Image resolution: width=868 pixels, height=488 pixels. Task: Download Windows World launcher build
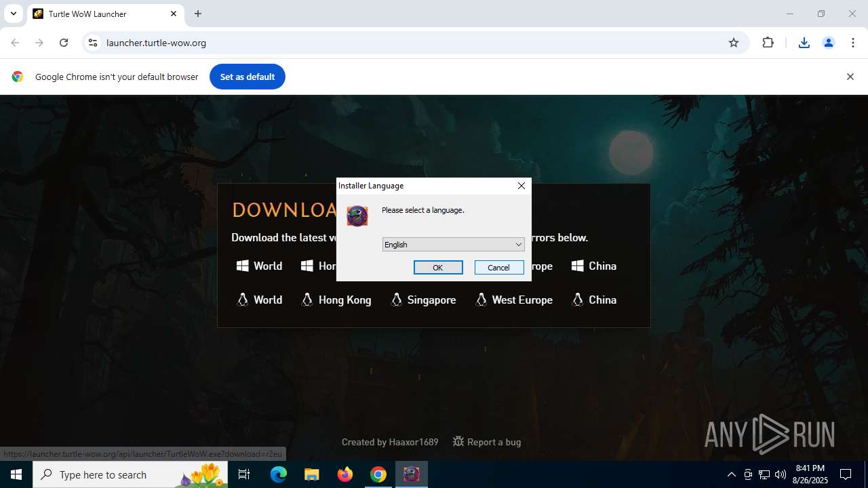point(259,266)
